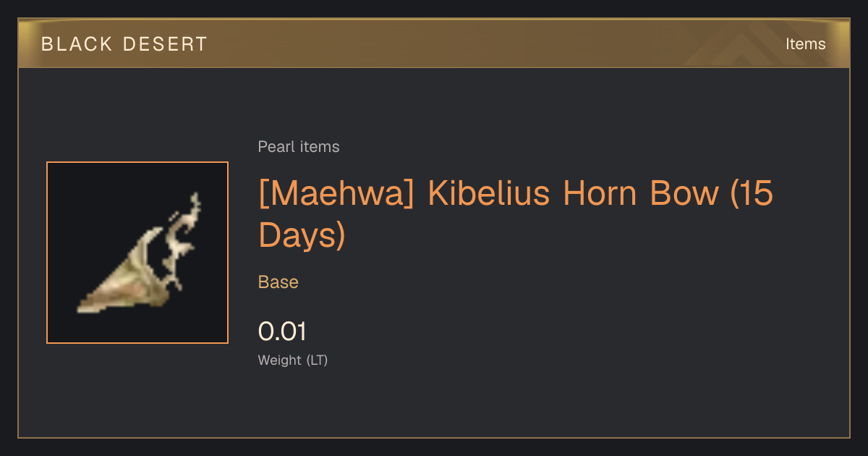Select the 0.01 weight value
868x456 pixels.
click(282, 332)
